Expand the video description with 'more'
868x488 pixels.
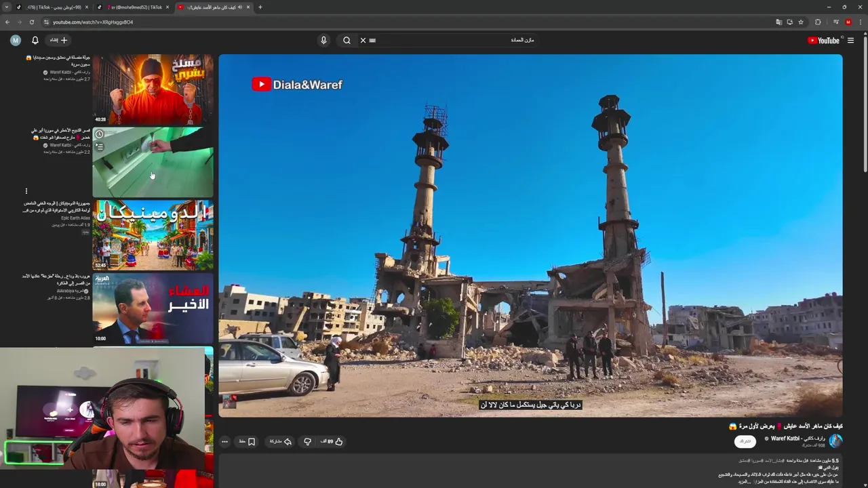tap(745, 481)
